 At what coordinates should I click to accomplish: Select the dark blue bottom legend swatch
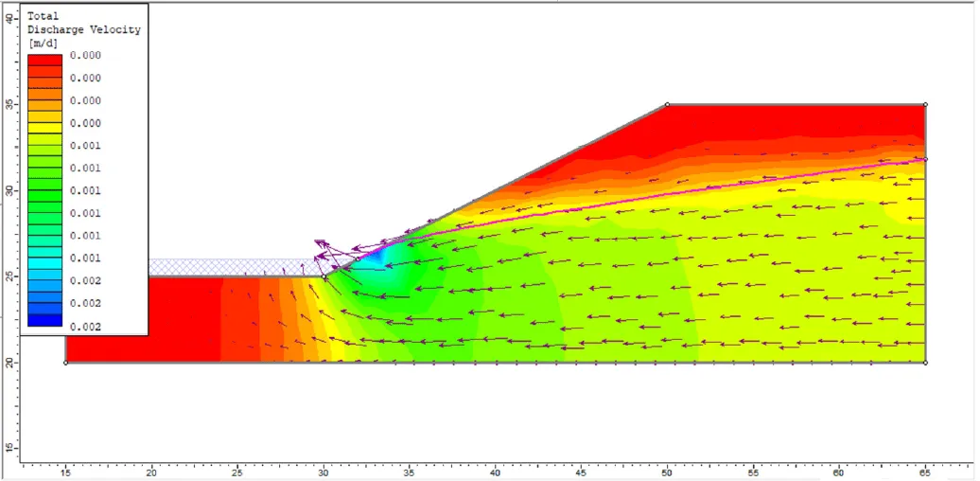44,320
